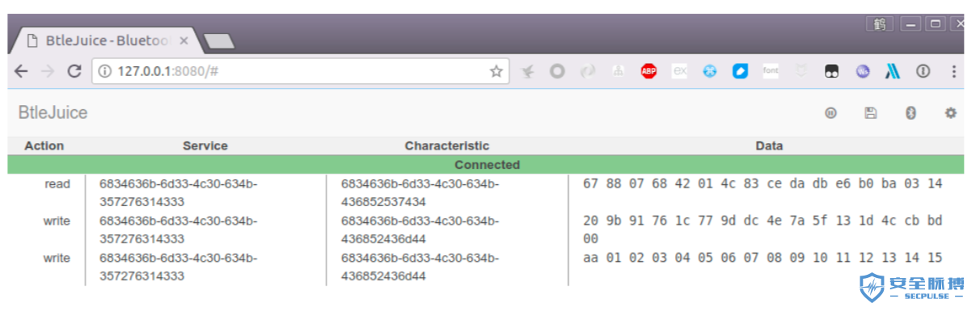The image size is (980, 316).
Task: Go back using the browser back arrow
Action: pos(21,71)
